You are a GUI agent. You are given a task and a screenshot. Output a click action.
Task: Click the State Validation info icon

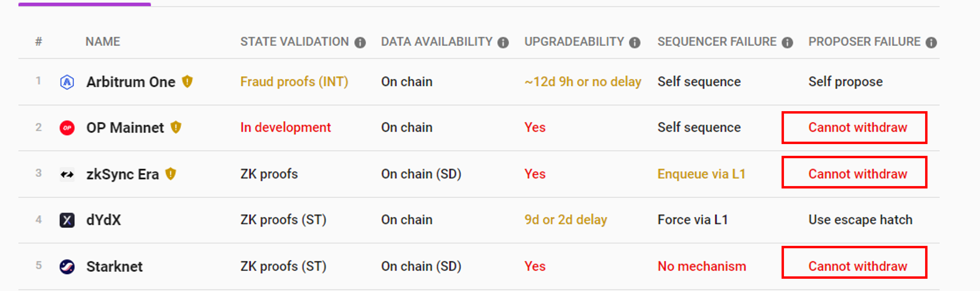coord(360,42)
